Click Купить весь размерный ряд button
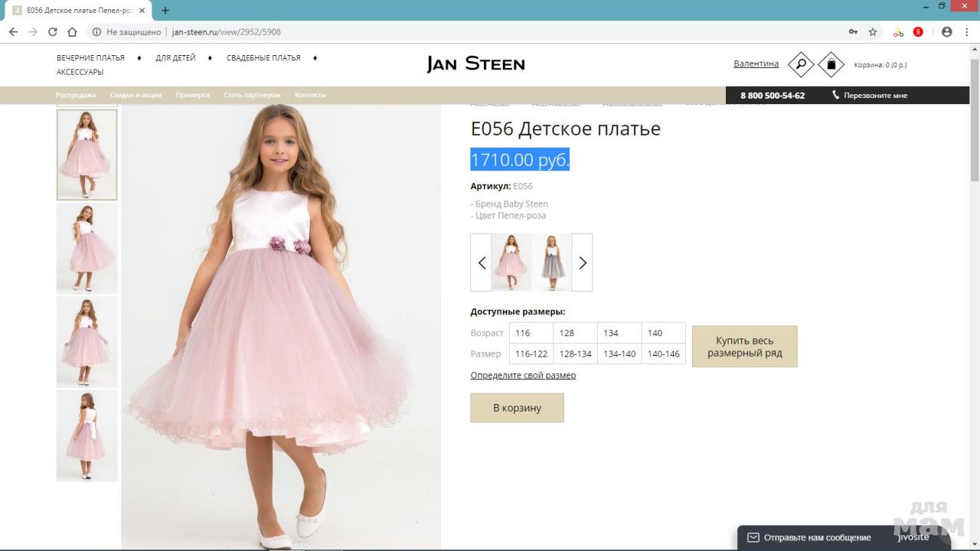Image resolution: width=980 pixels, height=551 pixels. (x=744, y=347)
